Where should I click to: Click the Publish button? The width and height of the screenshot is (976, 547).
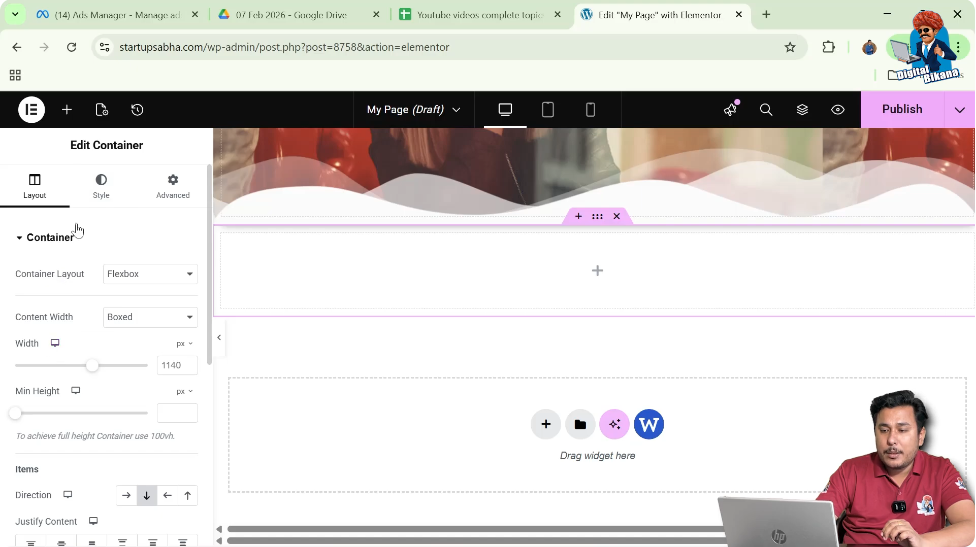[902, 110]
